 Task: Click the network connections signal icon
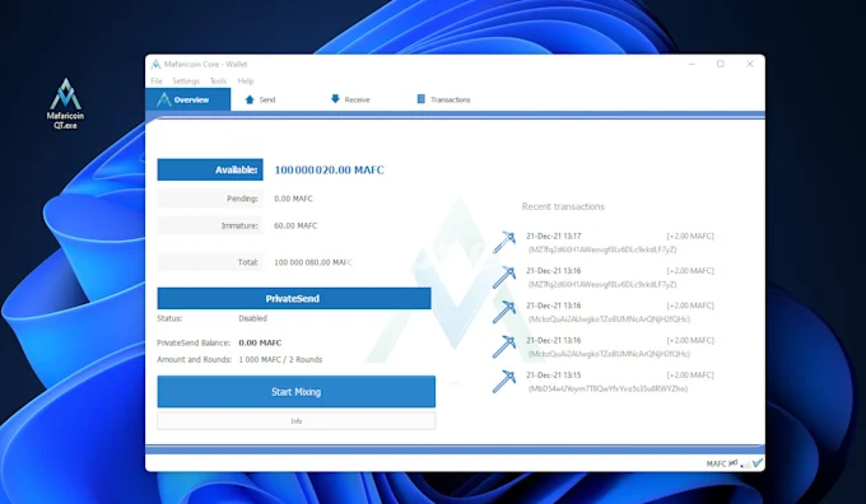pyautogui.click(x=745, y=464)
